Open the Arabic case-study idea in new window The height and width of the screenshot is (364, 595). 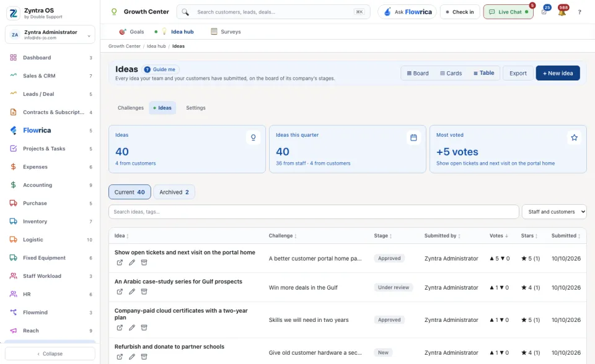pos(120,292)
